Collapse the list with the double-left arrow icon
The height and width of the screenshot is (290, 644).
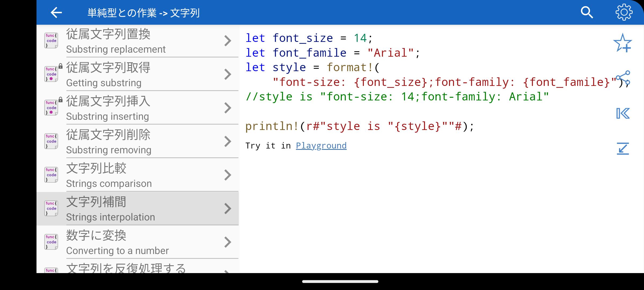[623, 113]
